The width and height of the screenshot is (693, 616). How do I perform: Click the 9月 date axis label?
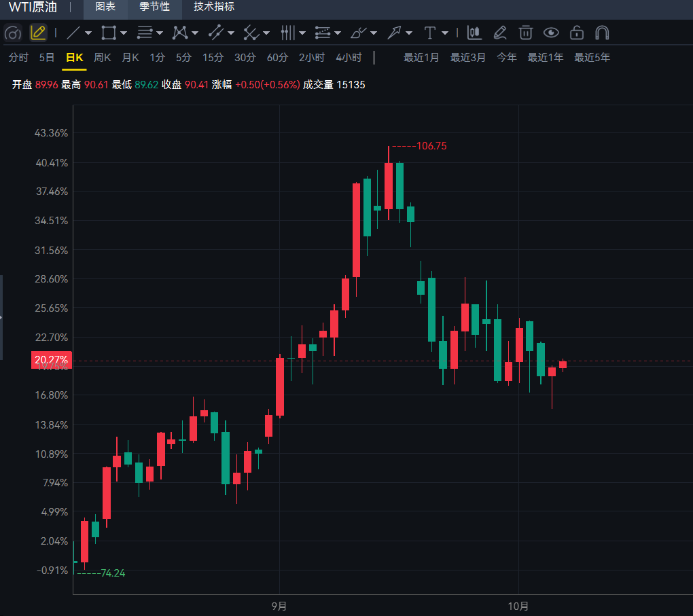pyautogui.click(x=279, y=606)
